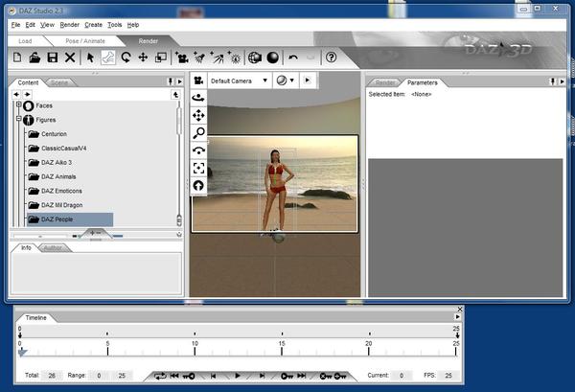575x392 pixels.
Task: Open the Create menu
Action: 93,25
